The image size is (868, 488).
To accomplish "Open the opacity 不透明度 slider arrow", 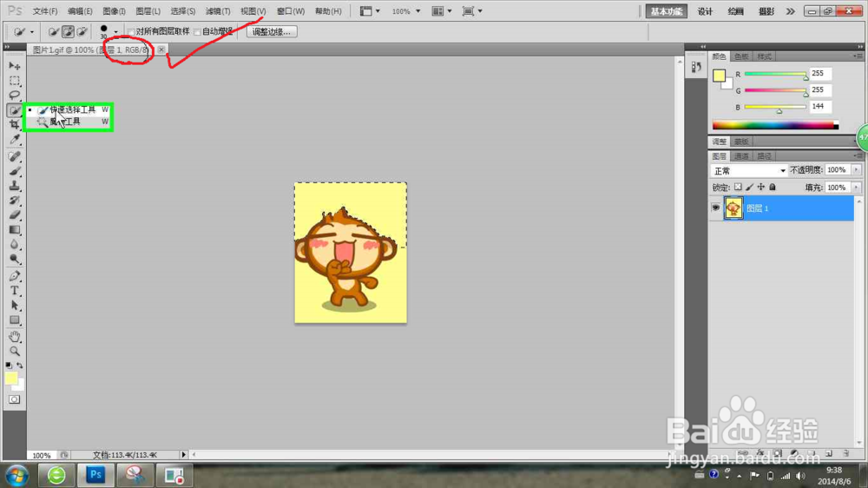I will coord(857,170).
